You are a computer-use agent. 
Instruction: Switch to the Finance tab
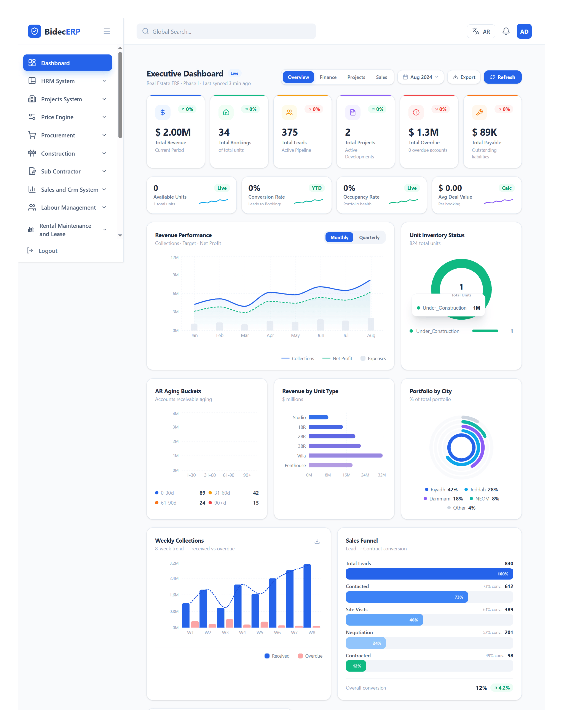point(328,77)
